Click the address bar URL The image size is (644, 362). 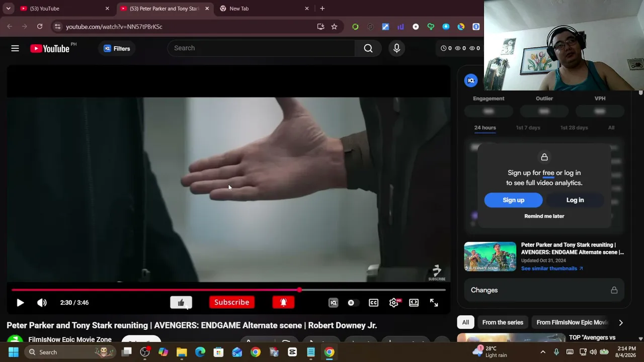click(114, 27)
